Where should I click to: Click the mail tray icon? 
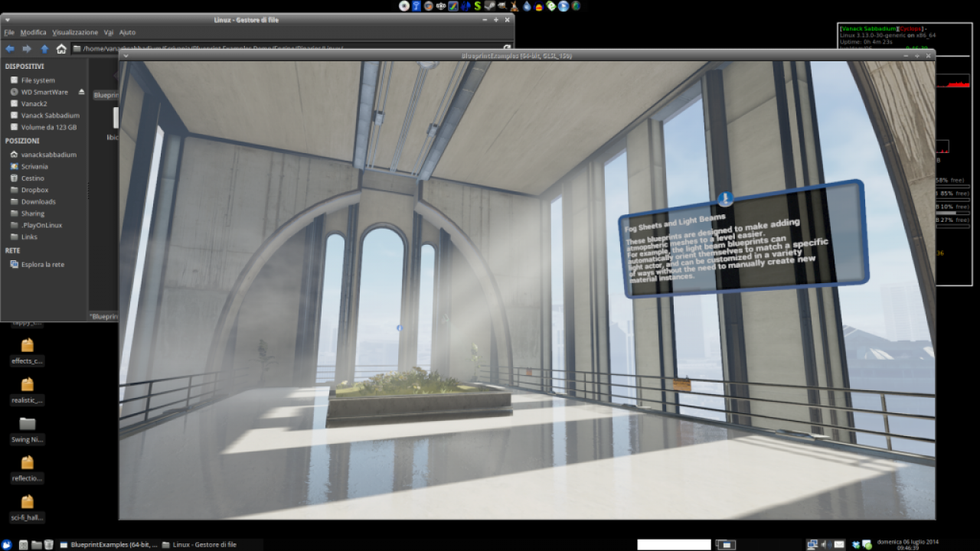point(839,545)
